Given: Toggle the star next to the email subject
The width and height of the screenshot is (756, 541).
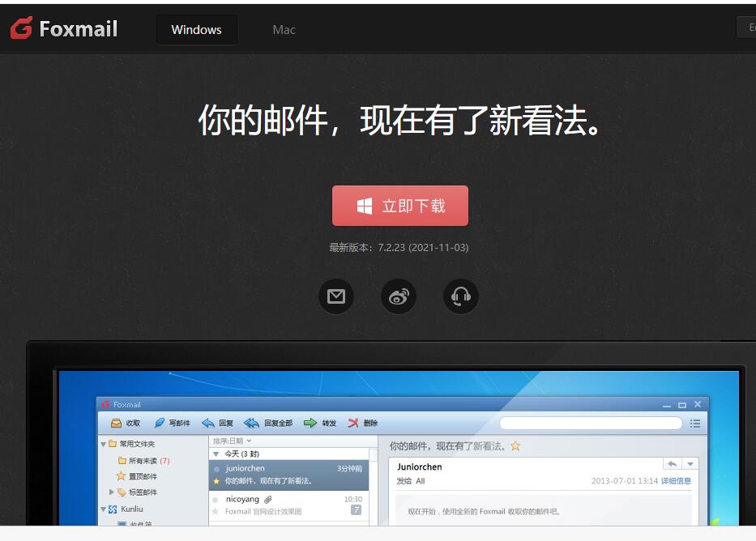Looking at the screenshot, I should (x=515, y=446).
